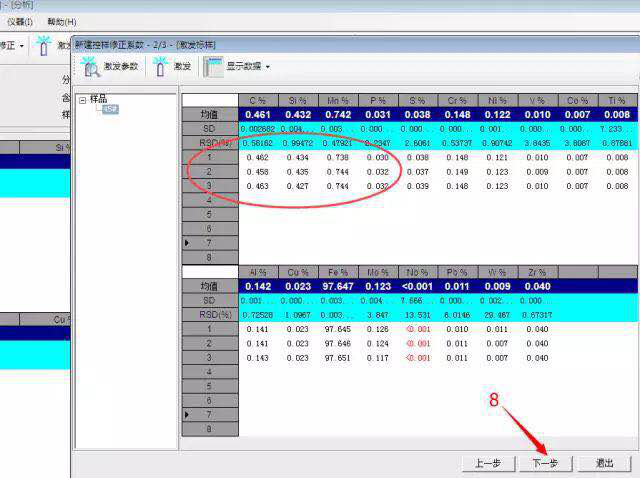Click the Zr % column header
The width and height of the screenshot is (640, 478).
click(537, 271)
